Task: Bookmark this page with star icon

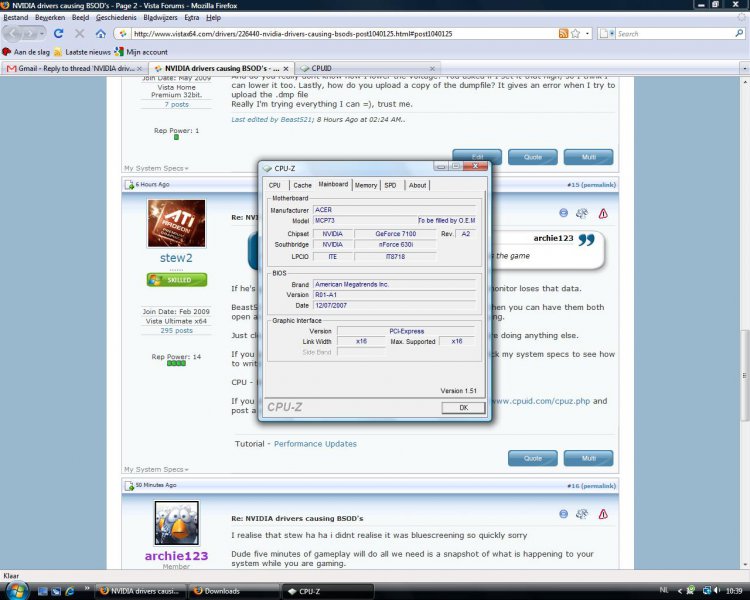Action: pyautogui.click(x=576, y=33)
